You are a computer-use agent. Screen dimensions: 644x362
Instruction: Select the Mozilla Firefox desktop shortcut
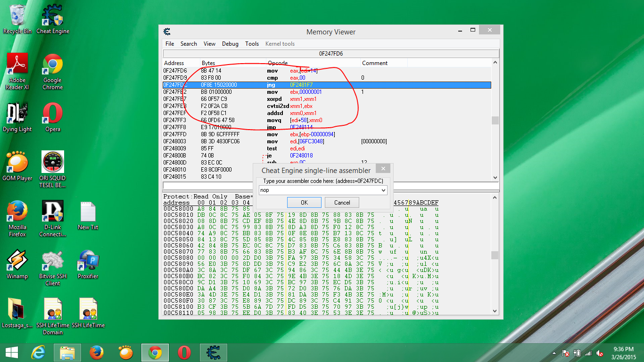click(x=17, y=218)
